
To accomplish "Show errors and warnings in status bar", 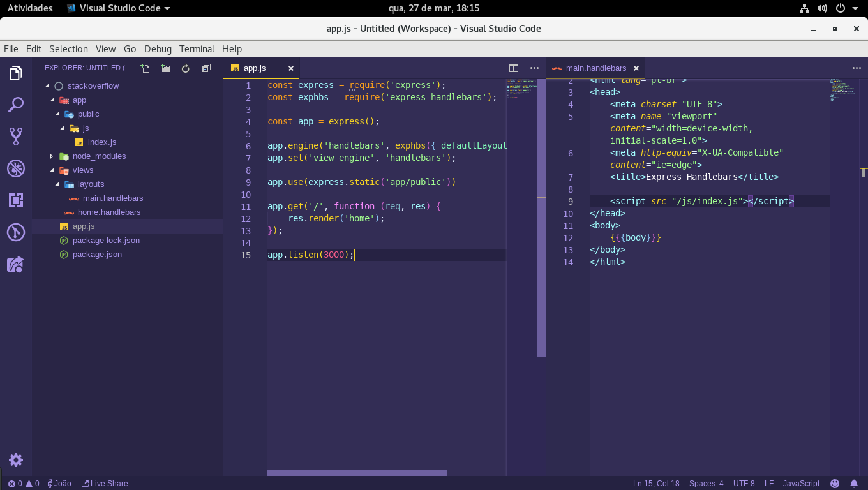I will click(24, 484).
